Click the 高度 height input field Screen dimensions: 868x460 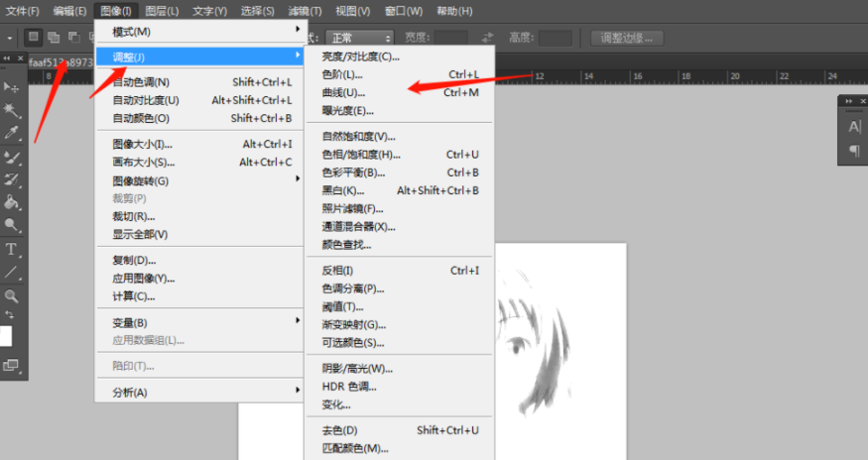(556, 38)
